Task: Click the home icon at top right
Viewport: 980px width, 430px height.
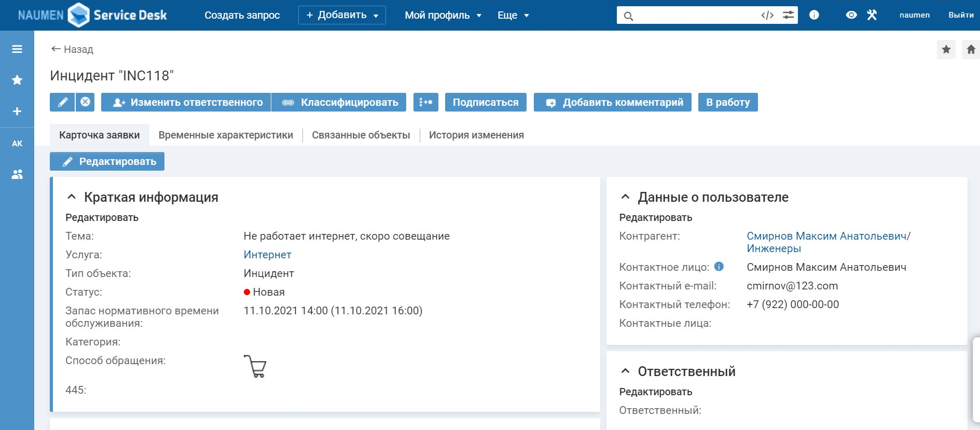Action: click(971, 49)
